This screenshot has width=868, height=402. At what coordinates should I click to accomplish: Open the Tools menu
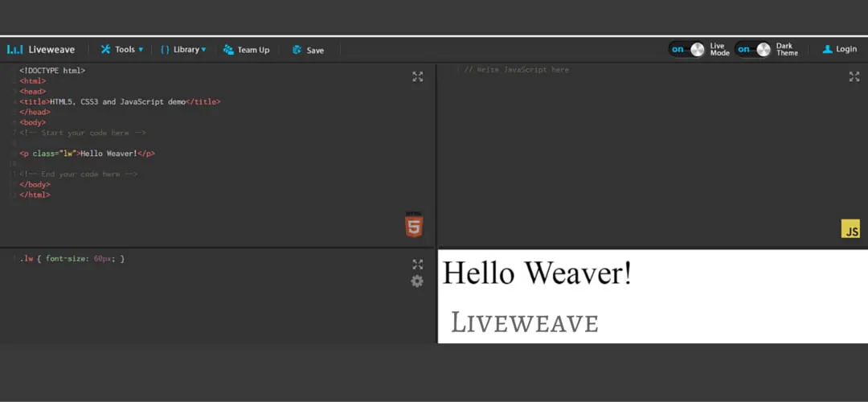(x=122, y=49)
